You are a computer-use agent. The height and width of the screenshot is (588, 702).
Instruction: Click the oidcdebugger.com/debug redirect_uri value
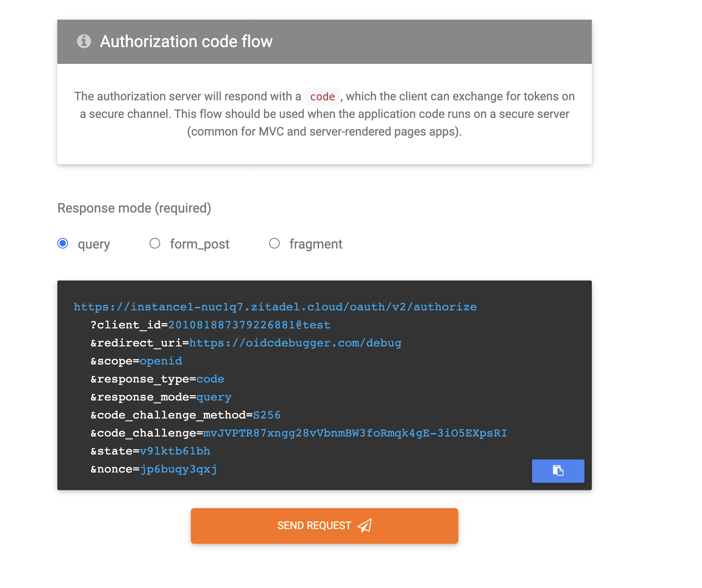(295, 343)
